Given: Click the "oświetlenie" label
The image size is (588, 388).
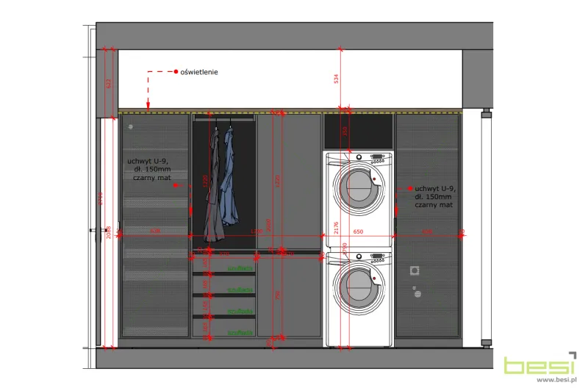Looking at the screenshot, I should (198, 72).
